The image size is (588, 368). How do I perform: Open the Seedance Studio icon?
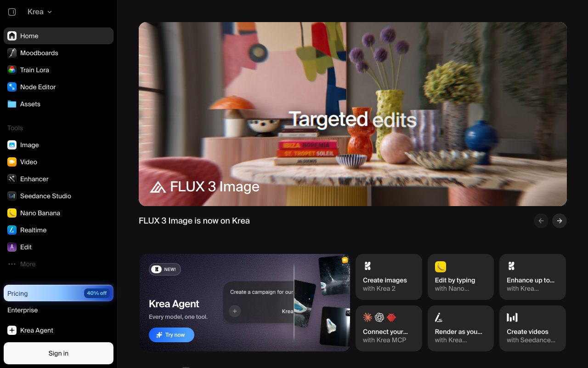[x=12, y=196]
